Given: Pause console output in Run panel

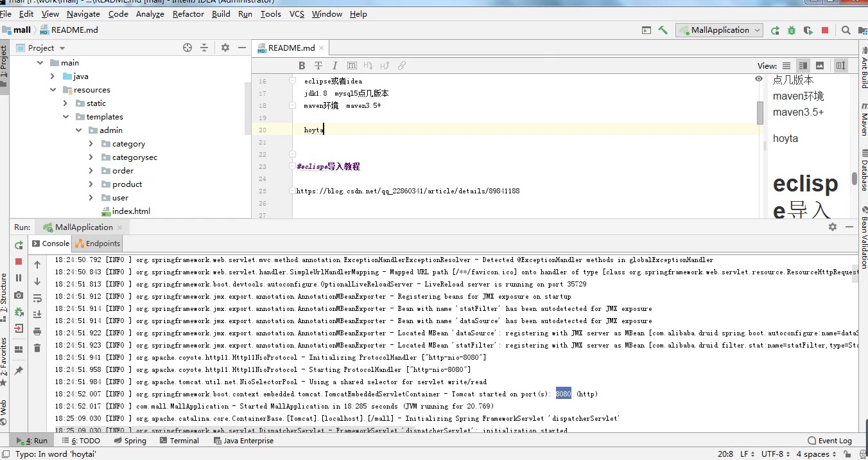Looking at the screenshot, I should coord(19,278).
